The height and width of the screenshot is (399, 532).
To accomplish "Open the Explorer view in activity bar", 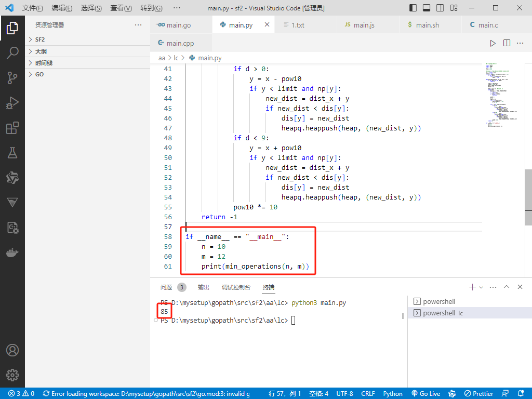I will [x=12, y=28].
